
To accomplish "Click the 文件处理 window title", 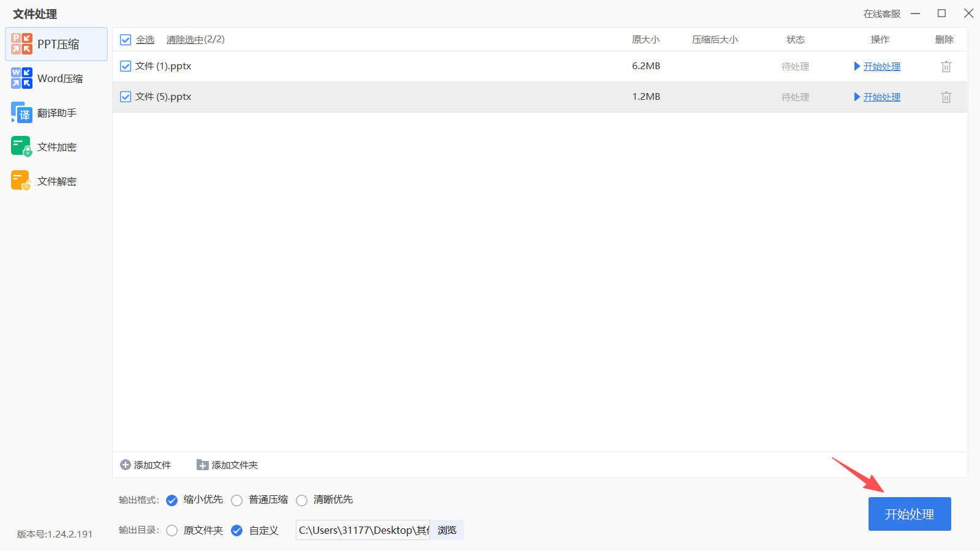I will tap(35, 14).
